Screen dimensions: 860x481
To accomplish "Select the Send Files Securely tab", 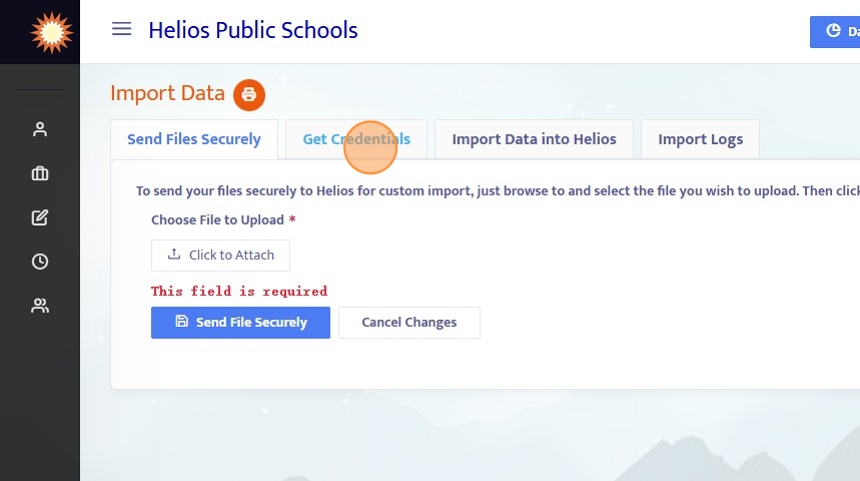I will click(x=194, y=139).
